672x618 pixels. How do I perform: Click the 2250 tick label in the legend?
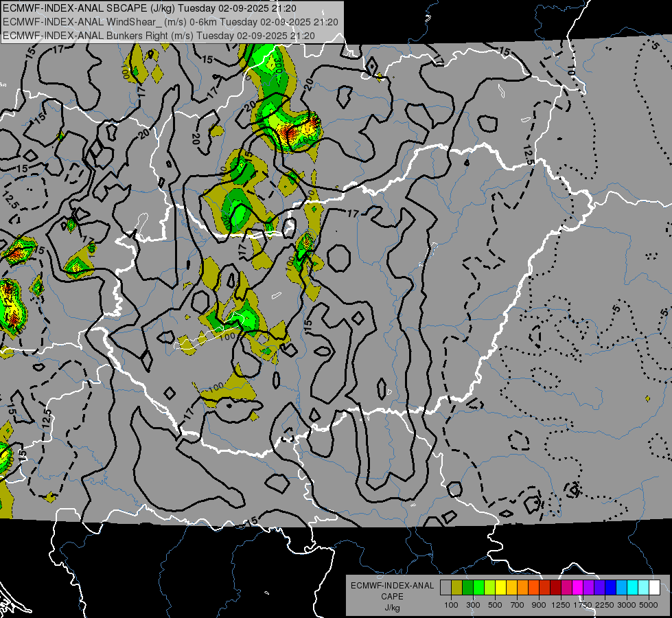604,605
